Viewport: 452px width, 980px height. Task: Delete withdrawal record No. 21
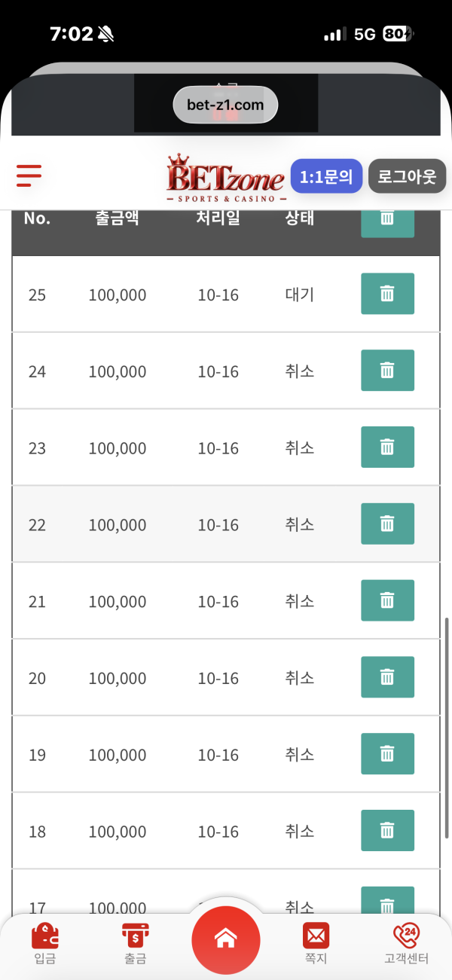tap(387, 600)
